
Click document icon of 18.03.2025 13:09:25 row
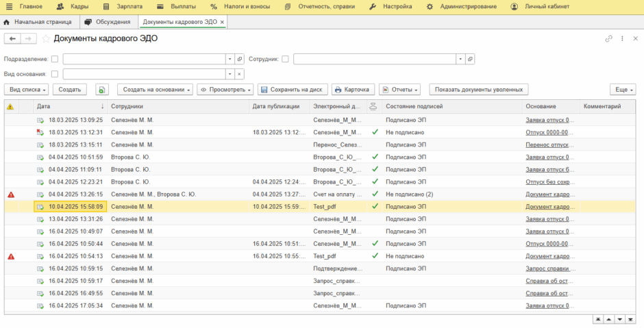point(40,121)
